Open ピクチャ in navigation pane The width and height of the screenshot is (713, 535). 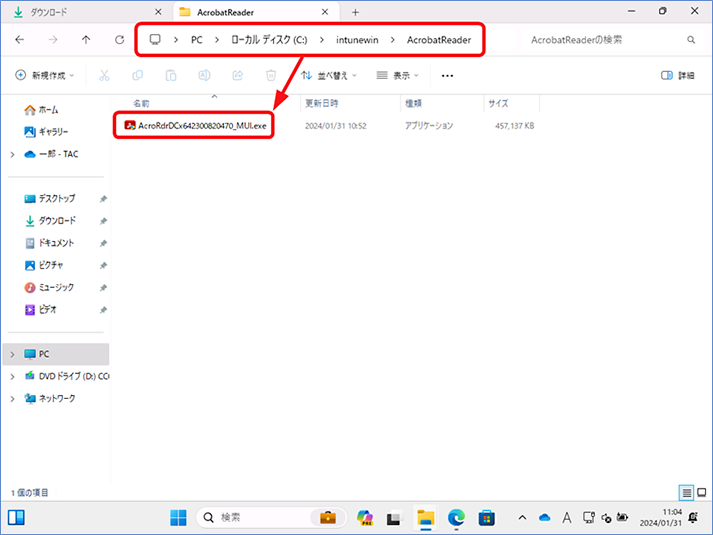[x=44, y=265]
